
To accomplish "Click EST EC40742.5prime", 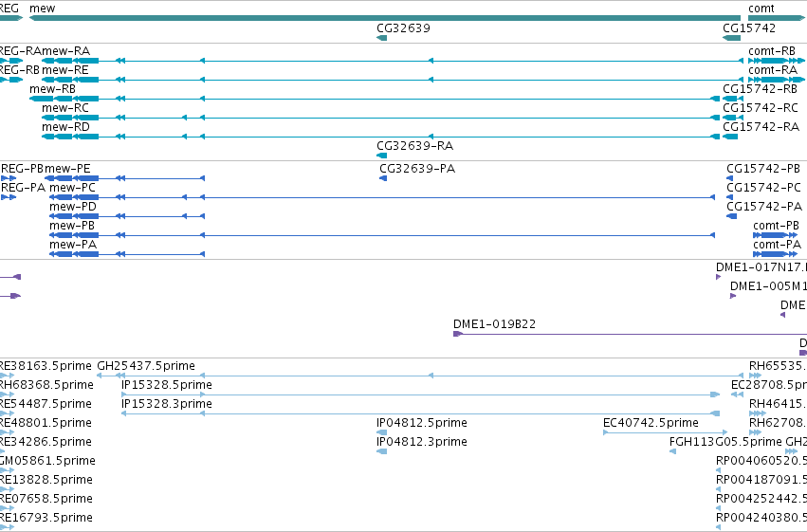I will (666, 432).
